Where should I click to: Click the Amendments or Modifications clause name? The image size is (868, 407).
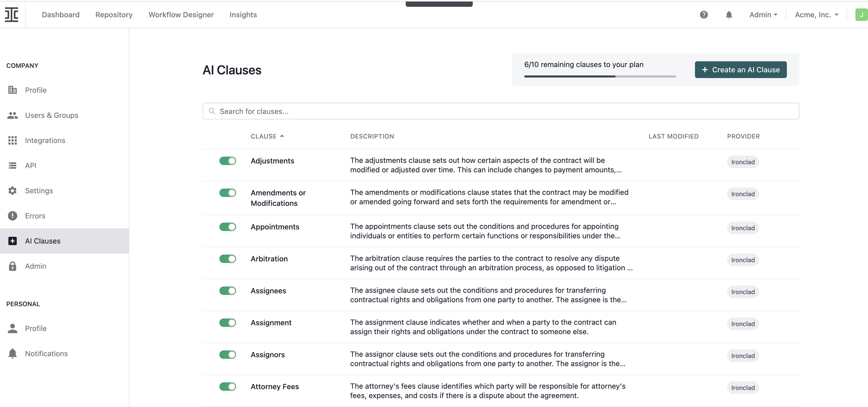tap(278, 198)
